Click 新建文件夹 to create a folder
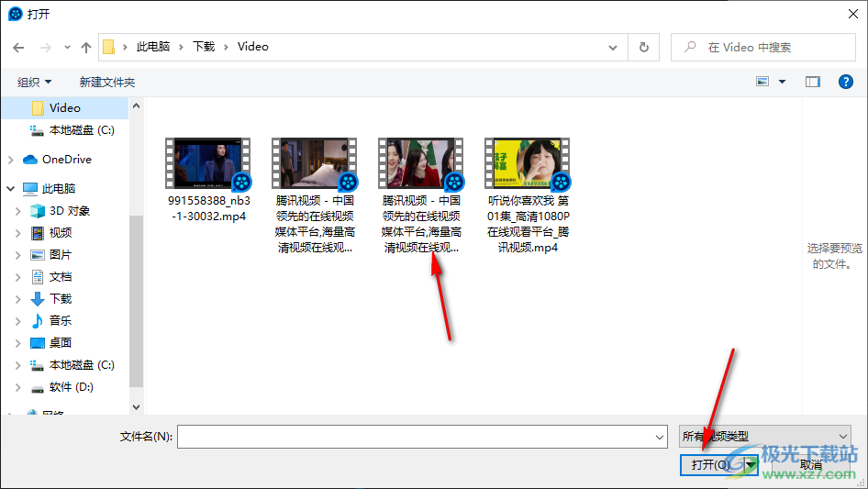This screenshot has height=489, width=868. (x=106, y=83)
